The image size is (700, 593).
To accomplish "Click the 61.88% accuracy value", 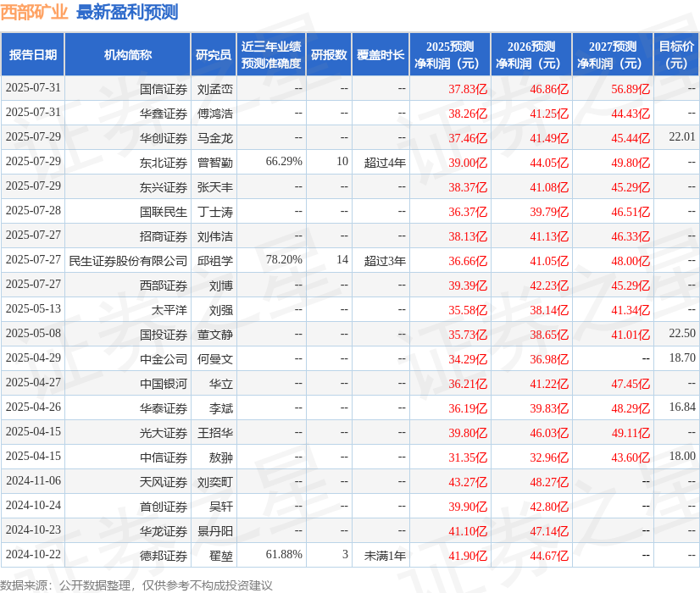I will tap(284, 554).
